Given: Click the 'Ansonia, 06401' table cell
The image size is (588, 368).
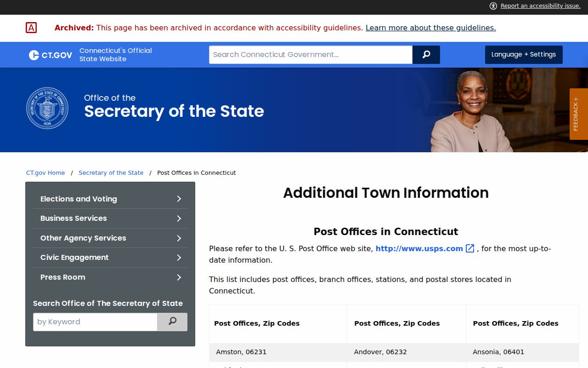Looking at the screenshot, I should pos(522,352).
